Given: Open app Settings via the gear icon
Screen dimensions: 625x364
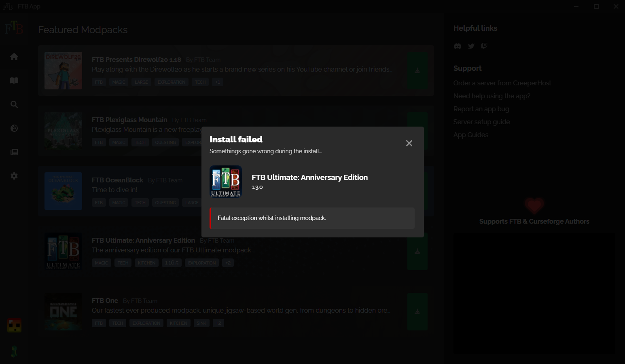Looking at the screenshot, I should tap(14, 176).
